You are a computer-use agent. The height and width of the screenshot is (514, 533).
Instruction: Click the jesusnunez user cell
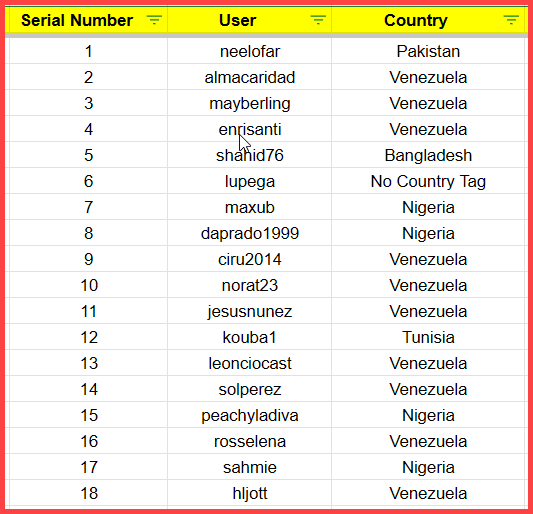click(250, 311)
